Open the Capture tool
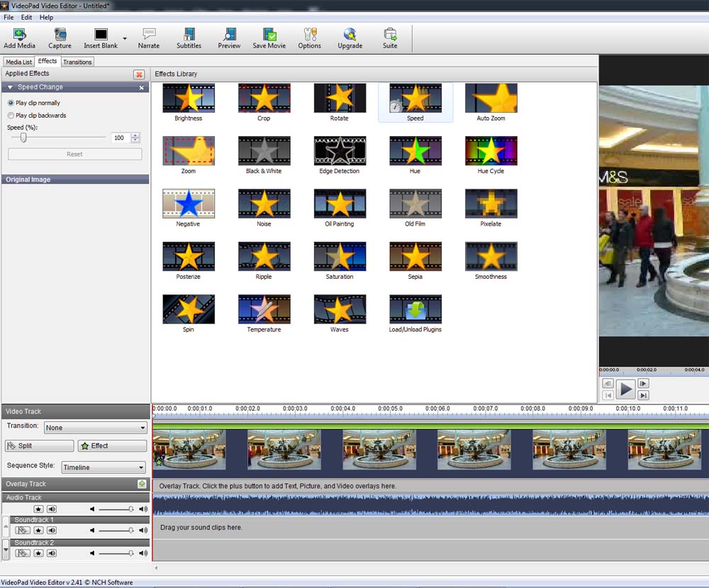The height and width of the screenshot is (588, 709). [60, 35]
